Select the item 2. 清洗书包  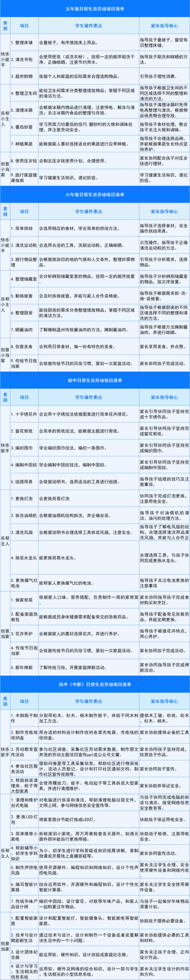click(x=22, y=59)
